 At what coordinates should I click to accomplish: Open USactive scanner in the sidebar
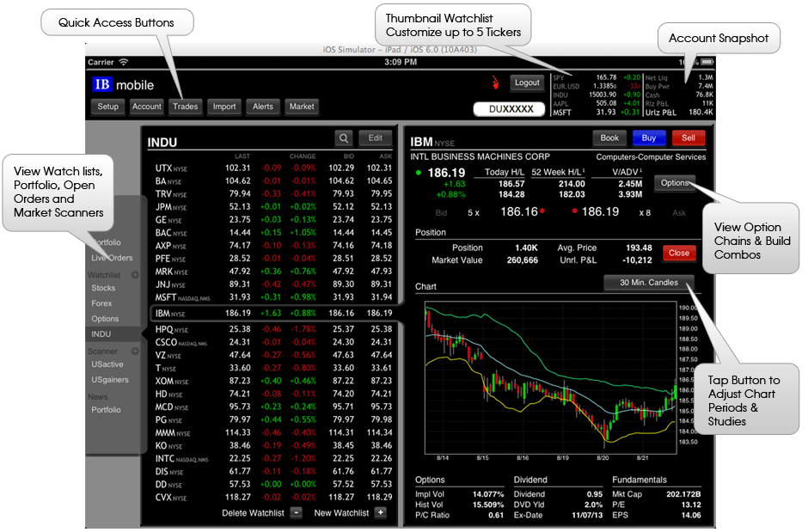point(107,364)
